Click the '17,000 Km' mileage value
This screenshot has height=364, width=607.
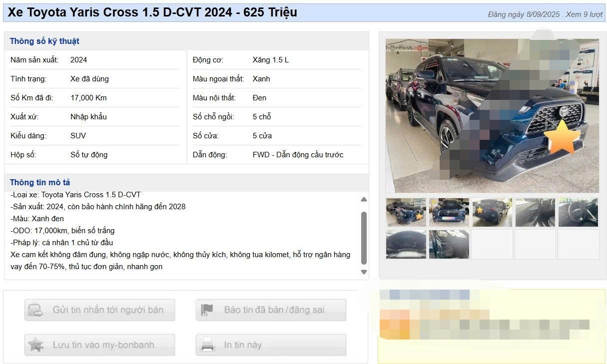click(x=88, y=98)
